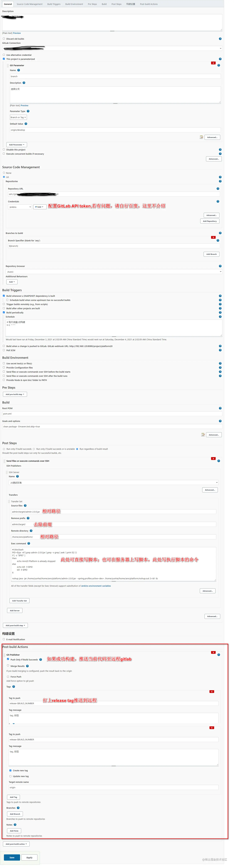Click the Save button
234x868 pixels.
[12, 858]
